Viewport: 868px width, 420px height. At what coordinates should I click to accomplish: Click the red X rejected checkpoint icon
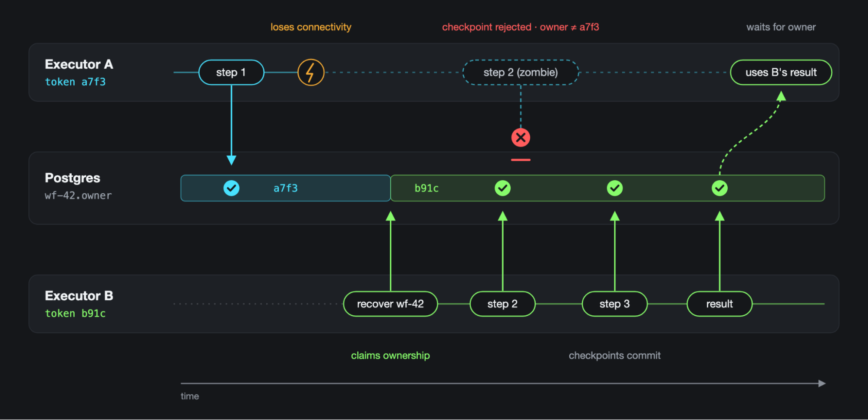pyautogui.click(x=521, y=138)
